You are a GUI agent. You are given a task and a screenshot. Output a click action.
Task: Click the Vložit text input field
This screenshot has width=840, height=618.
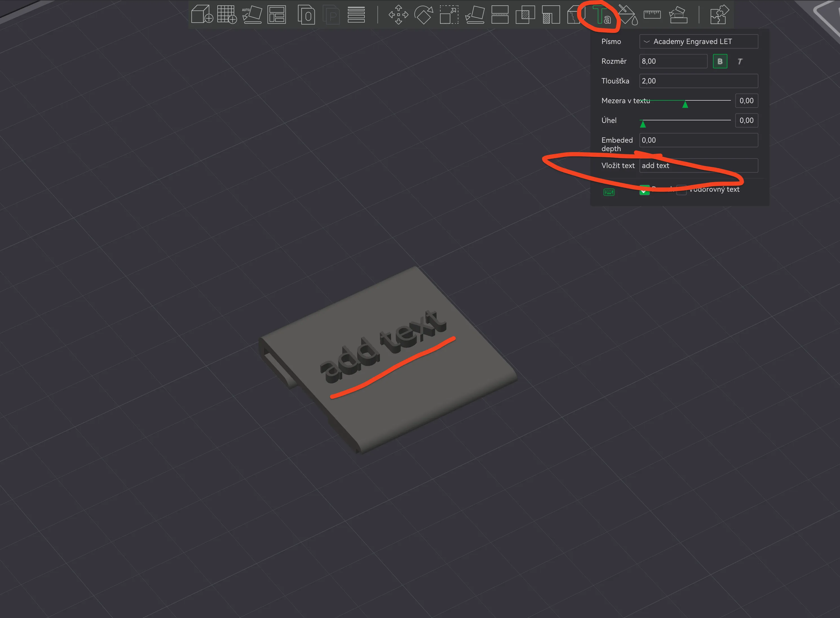point(698,166)
